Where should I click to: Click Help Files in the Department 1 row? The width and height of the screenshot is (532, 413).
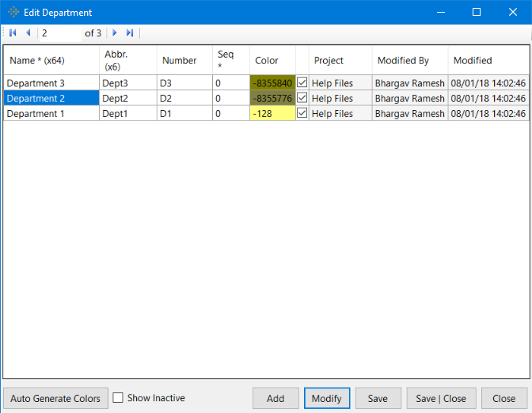click(340, 113)
